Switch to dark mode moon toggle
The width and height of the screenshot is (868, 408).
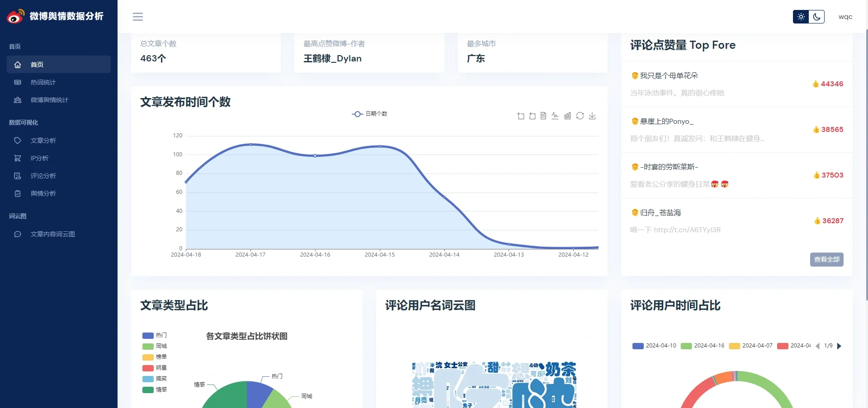pos(816,17)
